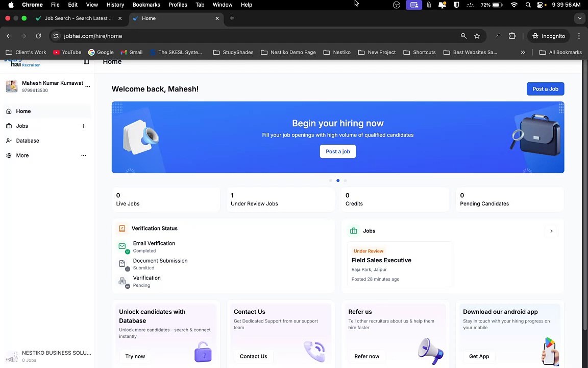
Task: Open the Live Jobs stat card
Action: click(x=166, y=199)
